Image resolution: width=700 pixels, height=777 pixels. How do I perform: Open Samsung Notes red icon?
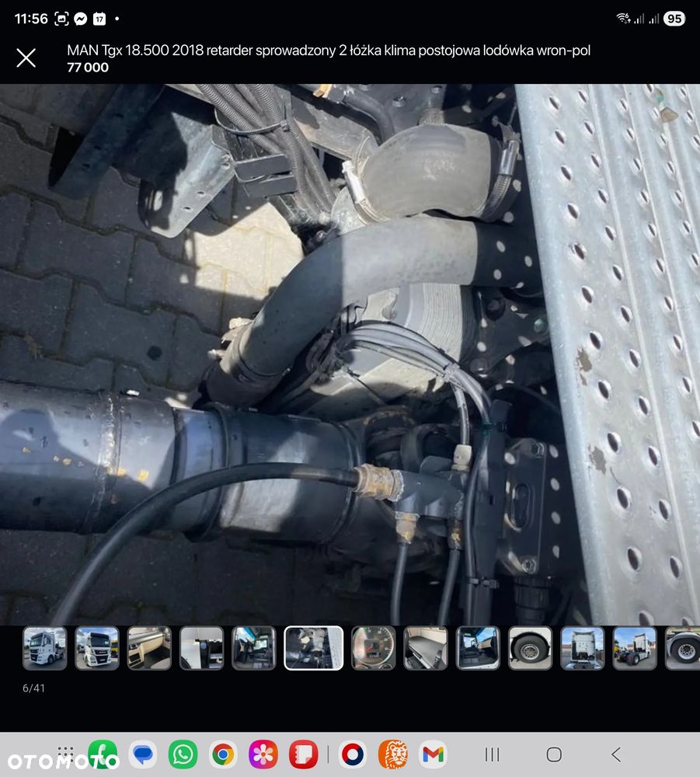(303, 754)
